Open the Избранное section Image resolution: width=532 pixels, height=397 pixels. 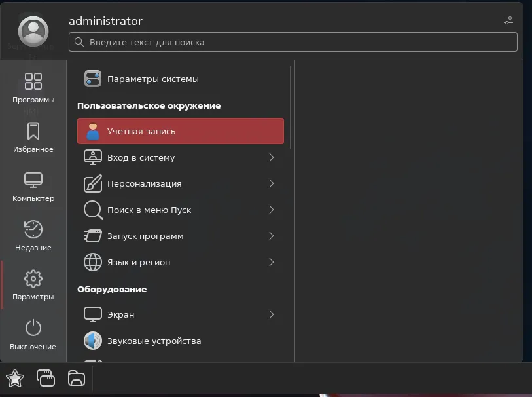tap(33, 138)
